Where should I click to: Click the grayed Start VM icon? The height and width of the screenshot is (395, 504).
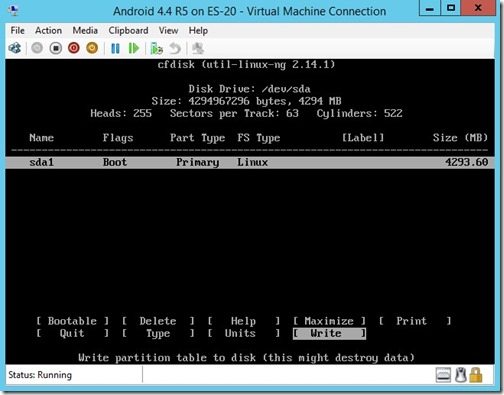(x=37, y=48)
